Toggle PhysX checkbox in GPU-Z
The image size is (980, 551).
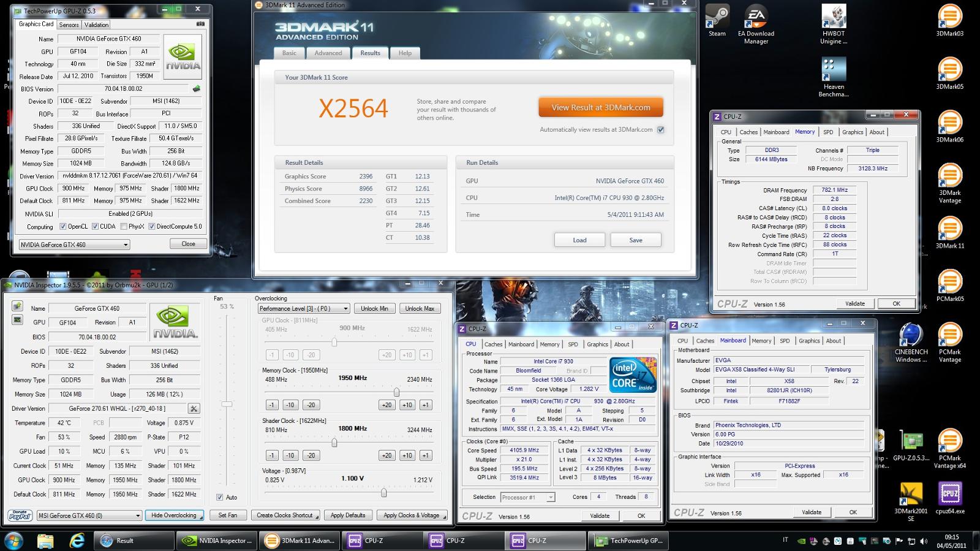[124, 227]
